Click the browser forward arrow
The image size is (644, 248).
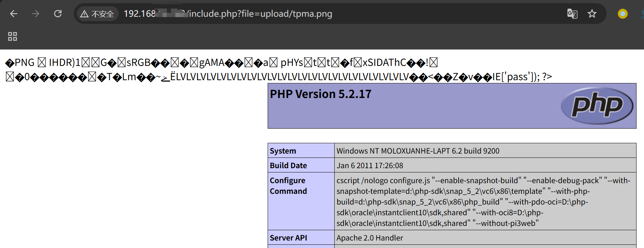[35, 14]
